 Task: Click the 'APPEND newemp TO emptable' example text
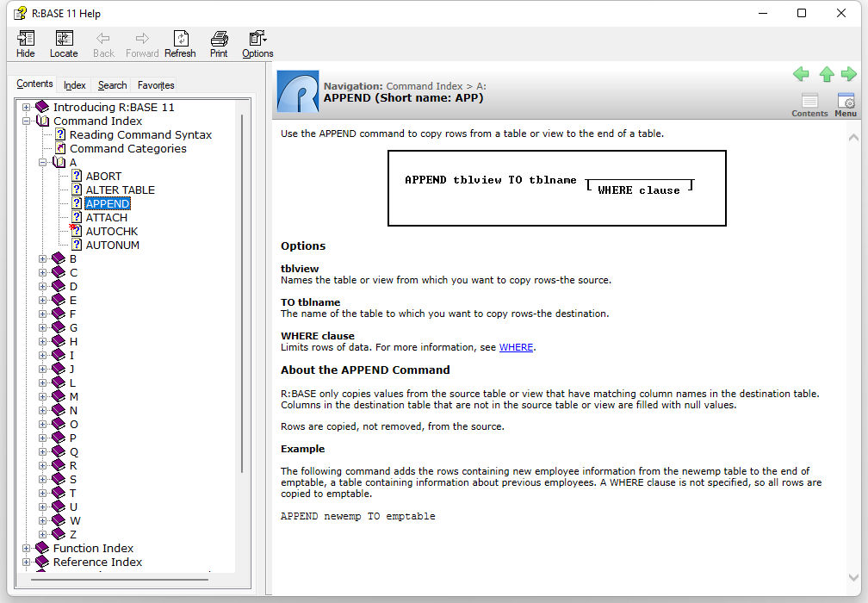(x=357, y=516)
